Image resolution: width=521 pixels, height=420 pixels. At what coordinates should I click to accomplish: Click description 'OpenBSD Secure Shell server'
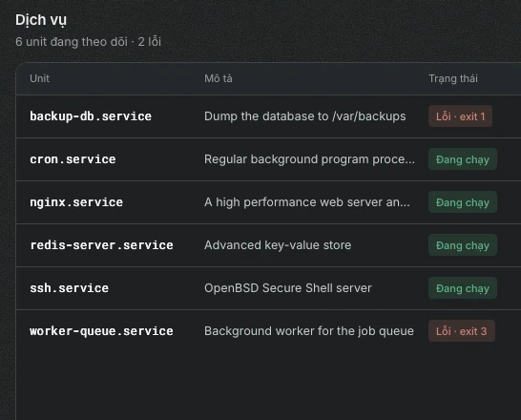(288, 288)
